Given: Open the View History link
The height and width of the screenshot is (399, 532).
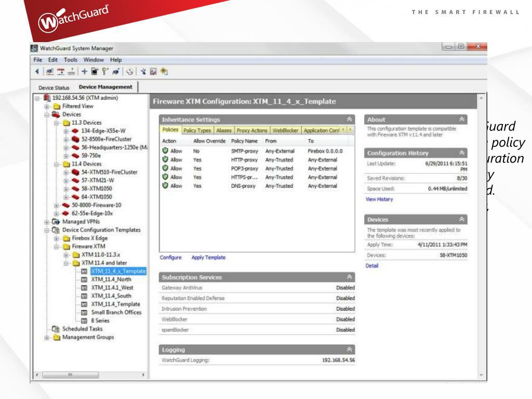Looking at the screenshot, I should (x=379, y=199).
